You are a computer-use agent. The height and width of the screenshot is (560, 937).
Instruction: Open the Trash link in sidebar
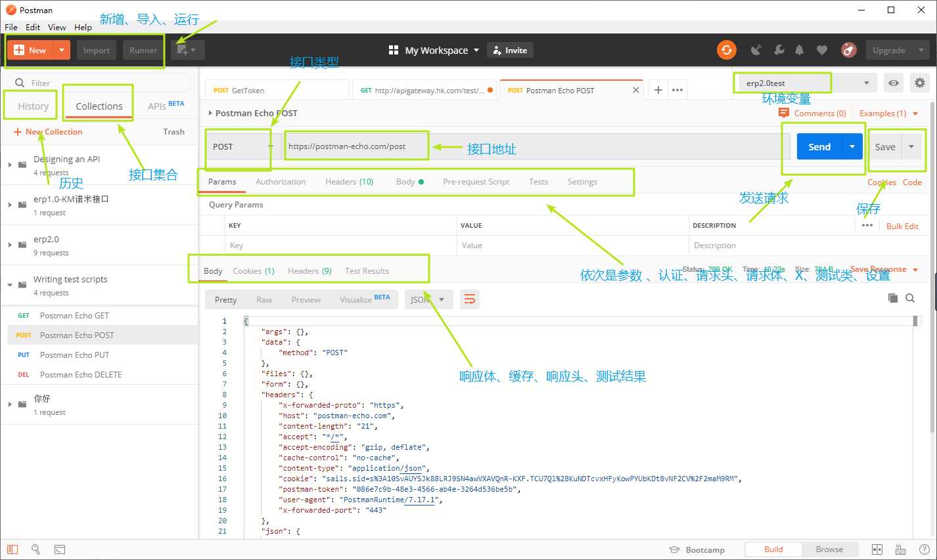173,131
